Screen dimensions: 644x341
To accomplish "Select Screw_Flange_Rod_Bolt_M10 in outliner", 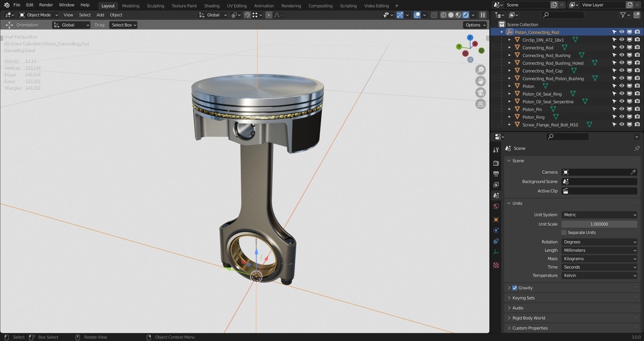I will coord(550,125).
